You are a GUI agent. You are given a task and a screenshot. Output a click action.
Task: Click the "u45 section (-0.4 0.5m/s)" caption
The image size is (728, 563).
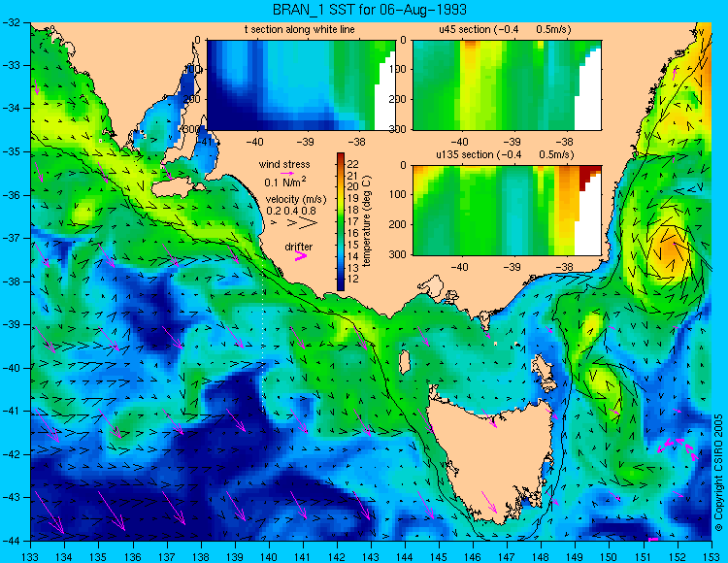505,29
